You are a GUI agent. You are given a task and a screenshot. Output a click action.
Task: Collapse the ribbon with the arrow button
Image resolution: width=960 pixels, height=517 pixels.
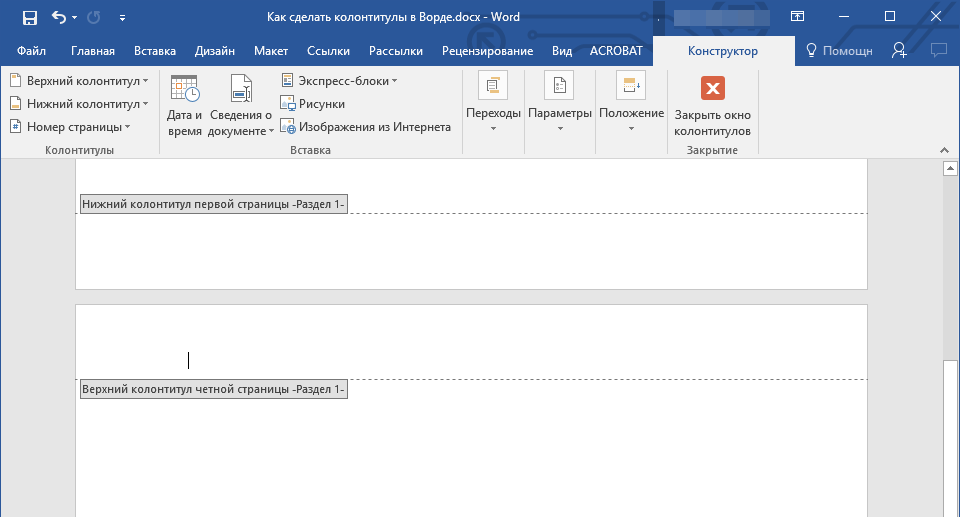(x=943, y=148)
